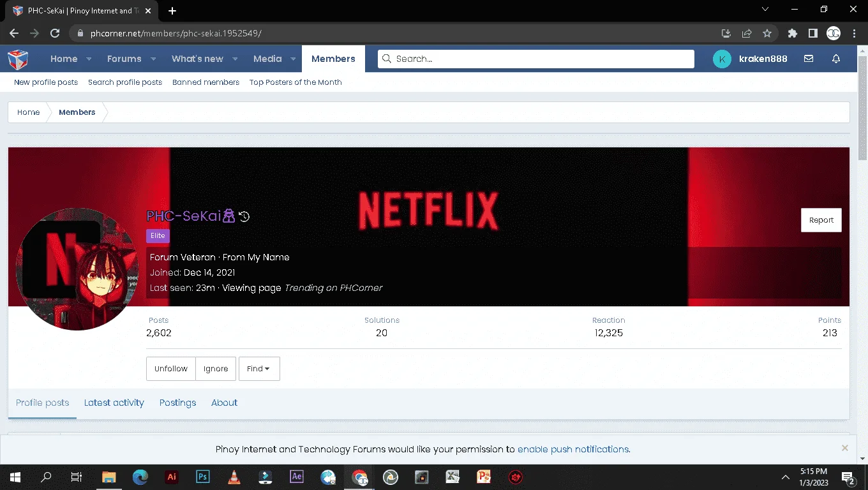
Task: Open a new browser tab with plus
Action: (x=172, y=11)
